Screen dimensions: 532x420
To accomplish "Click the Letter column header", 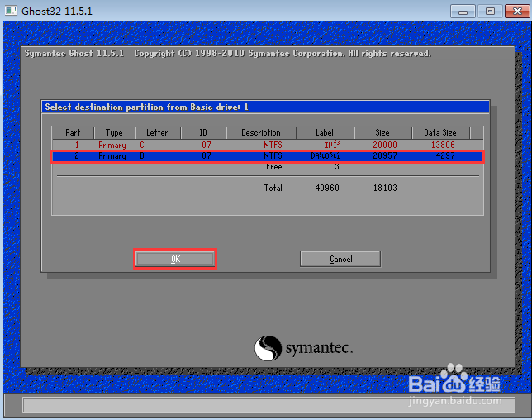I will coord(158,133).
